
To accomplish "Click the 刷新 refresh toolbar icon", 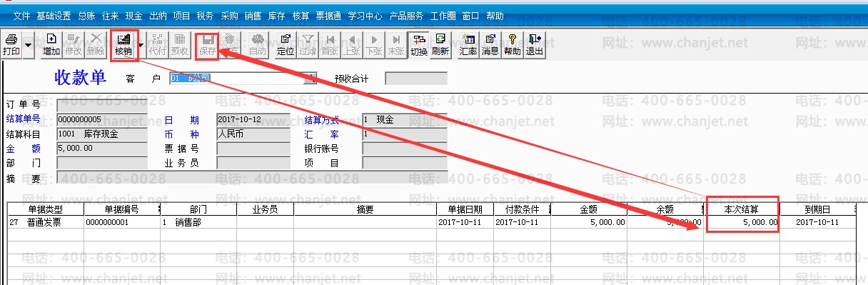I will pyautogui.click(x=440, y=44).
